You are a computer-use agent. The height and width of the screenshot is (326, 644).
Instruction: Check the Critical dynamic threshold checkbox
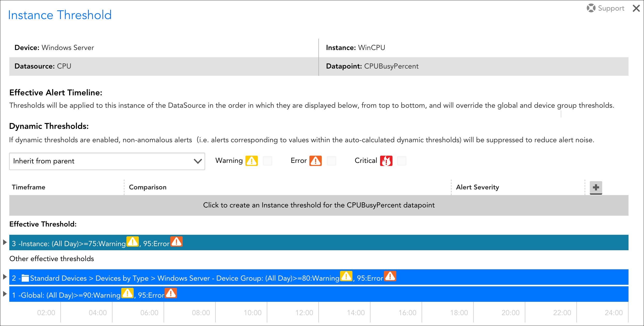[x=402, y=161]
